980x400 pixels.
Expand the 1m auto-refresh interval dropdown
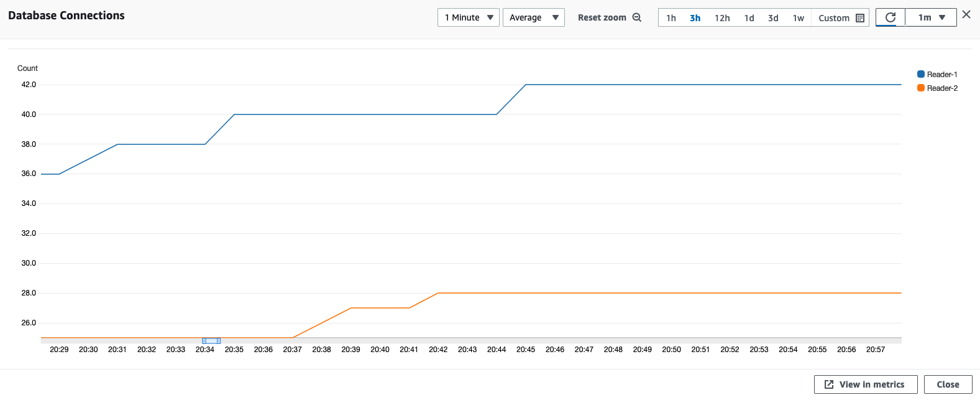coord(931,17)
